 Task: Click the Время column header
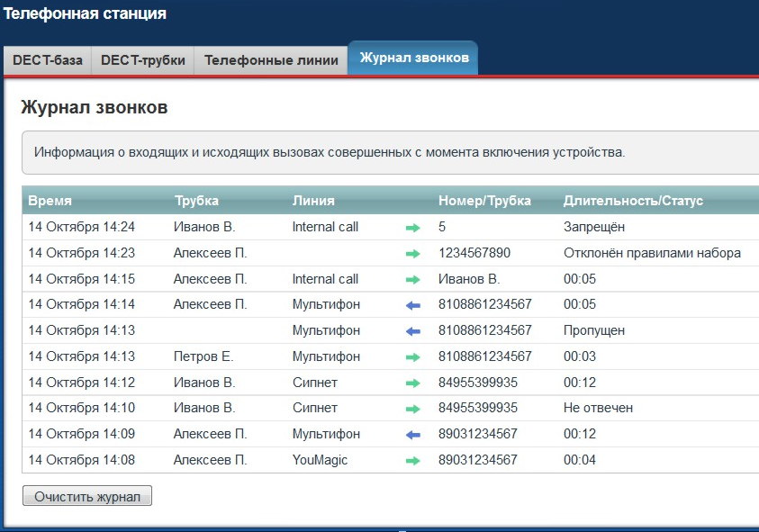tap(50, 201)
